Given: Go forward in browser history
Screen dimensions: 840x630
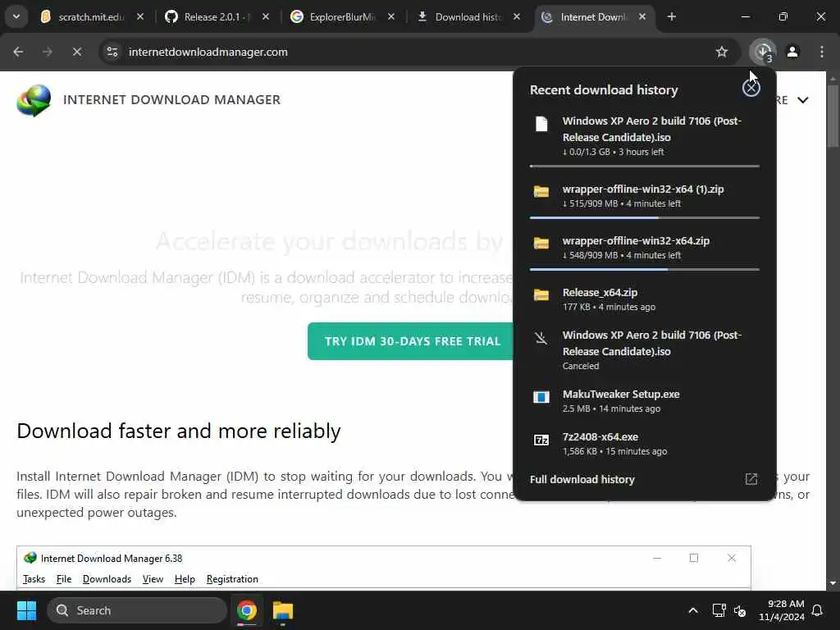Looking at the screenshot, I should click(x=48, y=52).
